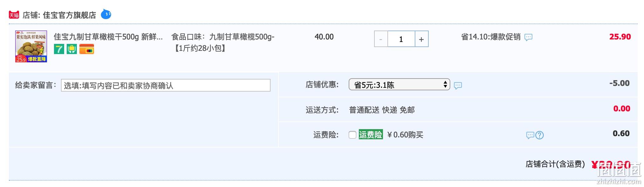Click shipping insurance comment bubble icon
Image resolution: width=644 pixels, height=187 pixels.
point(530,135)
